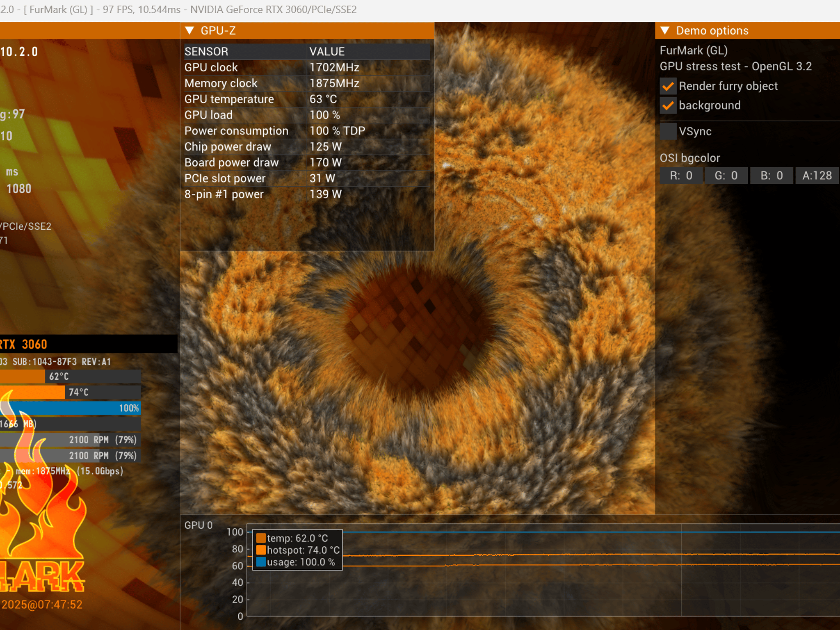Select the Memory clock sensor label
840x630 pixels.
221,83
